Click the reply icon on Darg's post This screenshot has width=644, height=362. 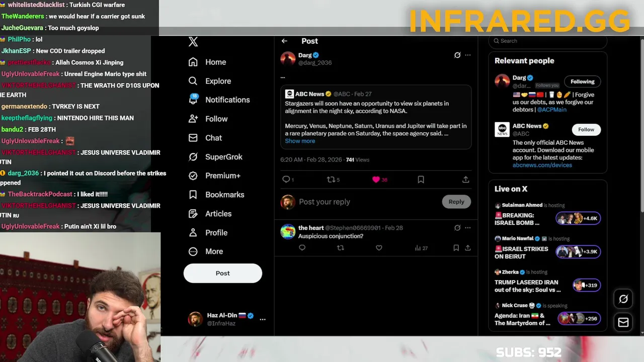click(x=286, y=179)
